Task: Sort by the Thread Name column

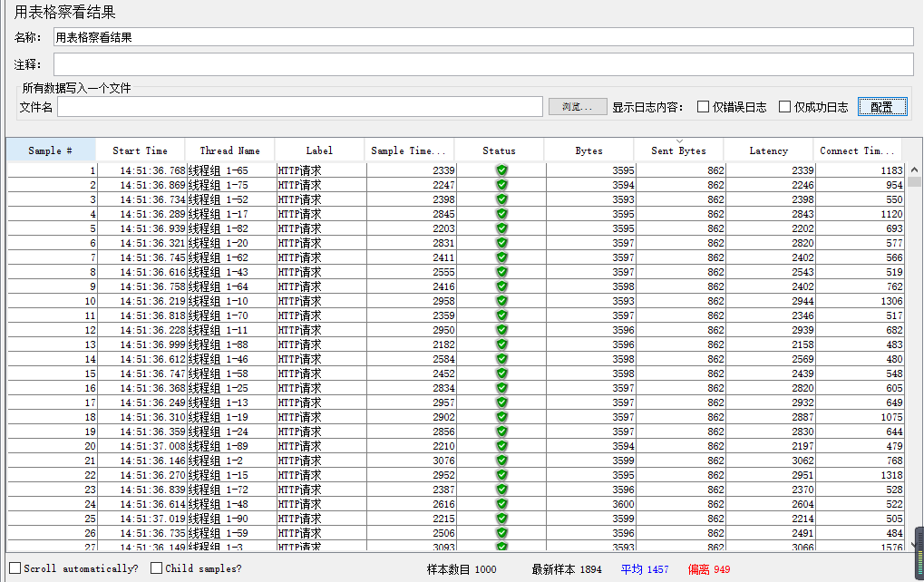Action: (x=229, y=150)
